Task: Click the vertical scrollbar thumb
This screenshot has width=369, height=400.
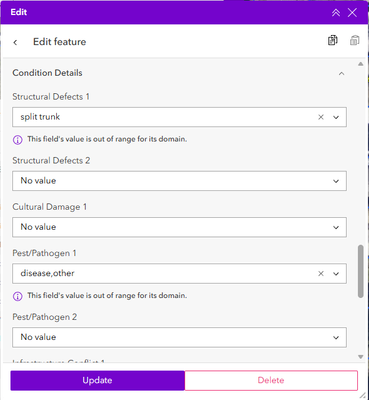Action: pyautogui.click(x=360, y=271)
